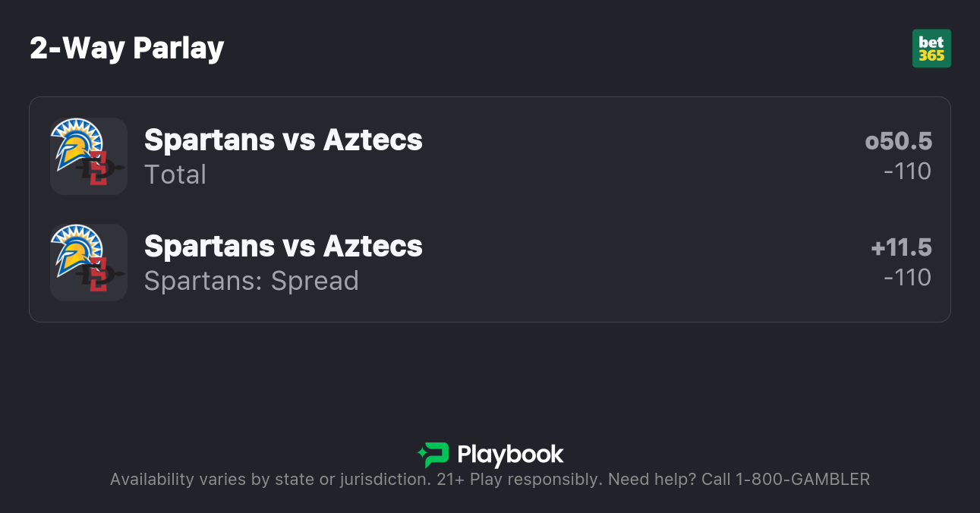Select the red Aztecs logo in the Spread leg
The image size is (980, 513).
pos(99,275)
